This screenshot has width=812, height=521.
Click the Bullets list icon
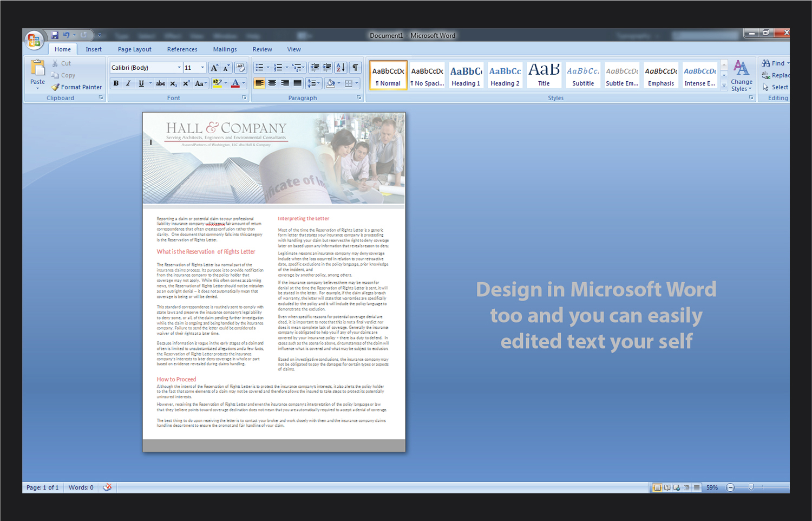point(259,68)
